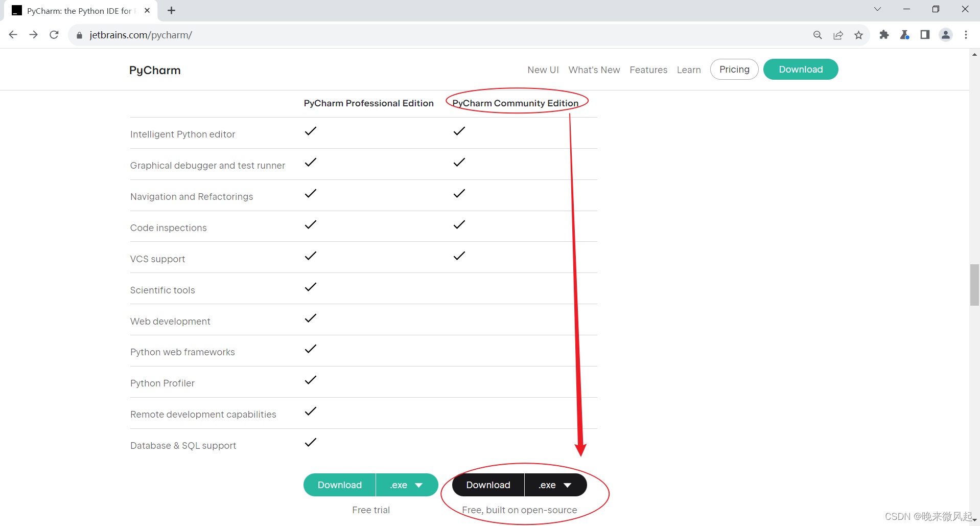Select 'Code inspections' row label
The image size is (980, 526).
[x=168, y=228]
